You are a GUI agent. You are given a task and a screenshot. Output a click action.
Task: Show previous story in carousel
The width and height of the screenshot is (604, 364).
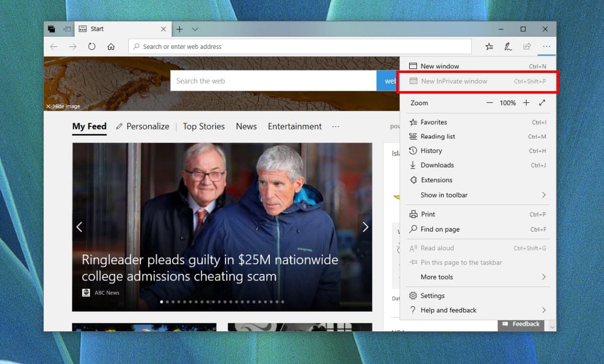point(79,227)
